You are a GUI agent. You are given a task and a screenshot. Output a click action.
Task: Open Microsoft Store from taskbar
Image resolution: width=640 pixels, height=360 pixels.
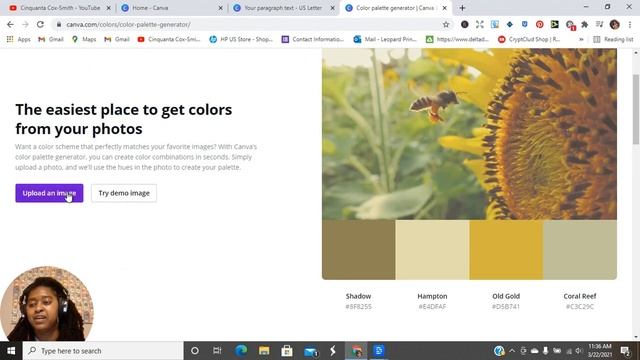[x=287, y=351]
